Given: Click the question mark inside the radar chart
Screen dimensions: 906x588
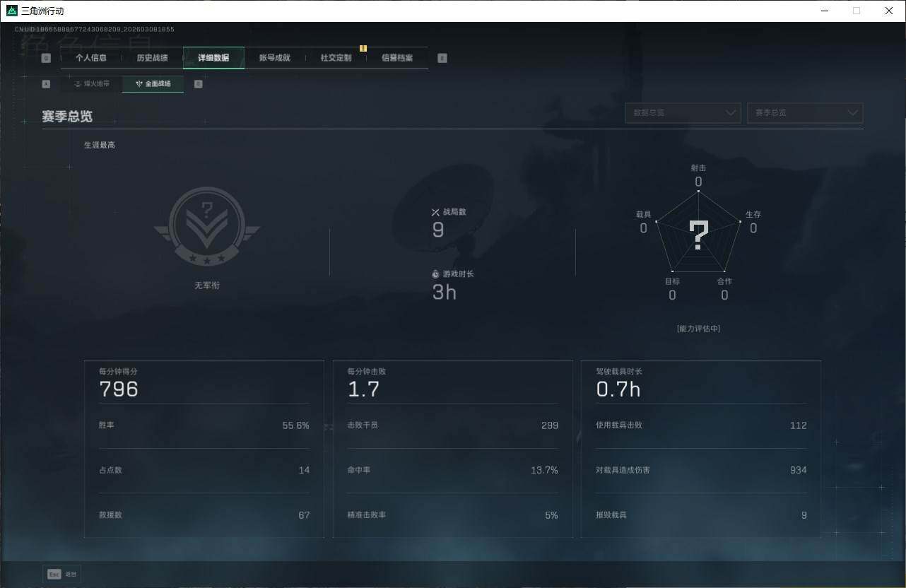Looking at the screenshot, I should pos(698,235).
